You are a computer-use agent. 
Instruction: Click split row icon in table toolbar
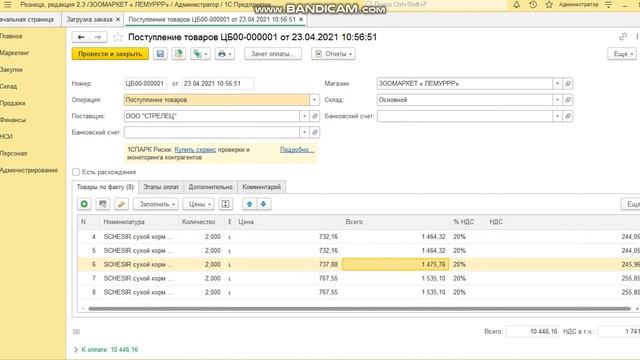pos(225,204)
